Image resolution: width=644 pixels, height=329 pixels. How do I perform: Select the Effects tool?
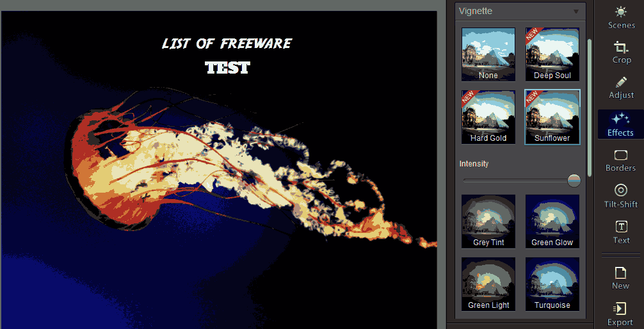tap(621, 124)
